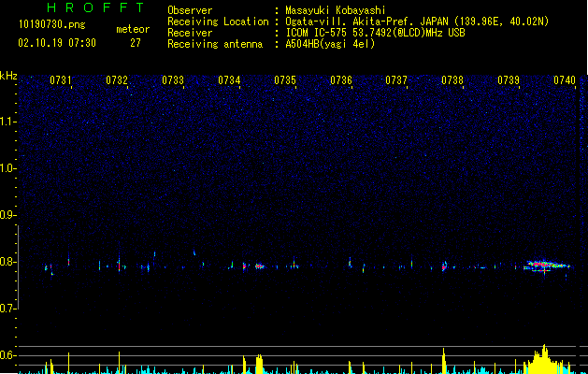Click the kHz axis unit label

[x=8, y=76]
